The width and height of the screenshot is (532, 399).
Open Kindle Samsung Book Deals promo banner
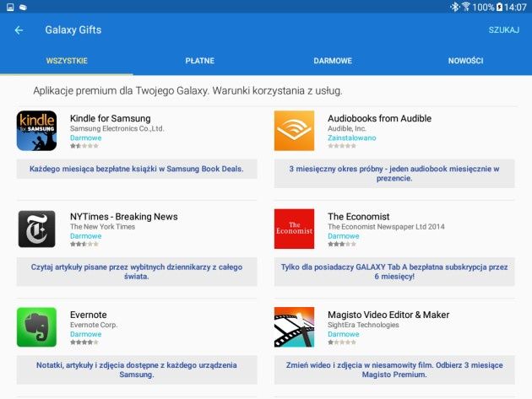[x=137, y=169]
